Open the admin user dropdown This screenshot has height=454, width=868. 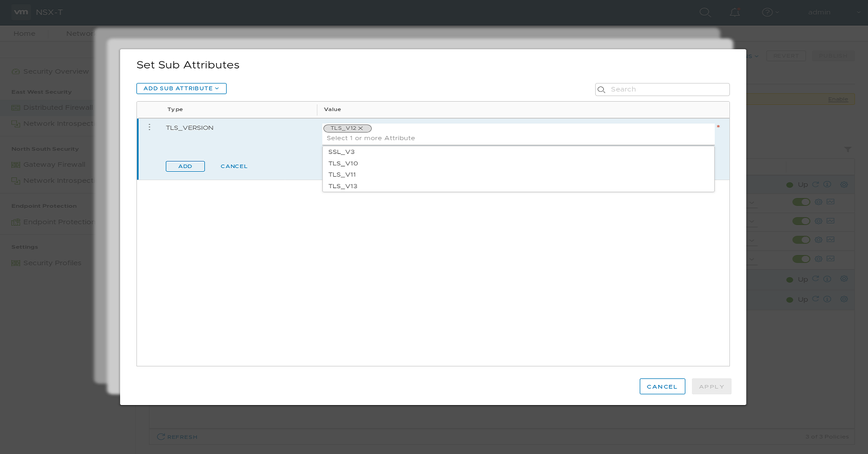tap(833, 12)
